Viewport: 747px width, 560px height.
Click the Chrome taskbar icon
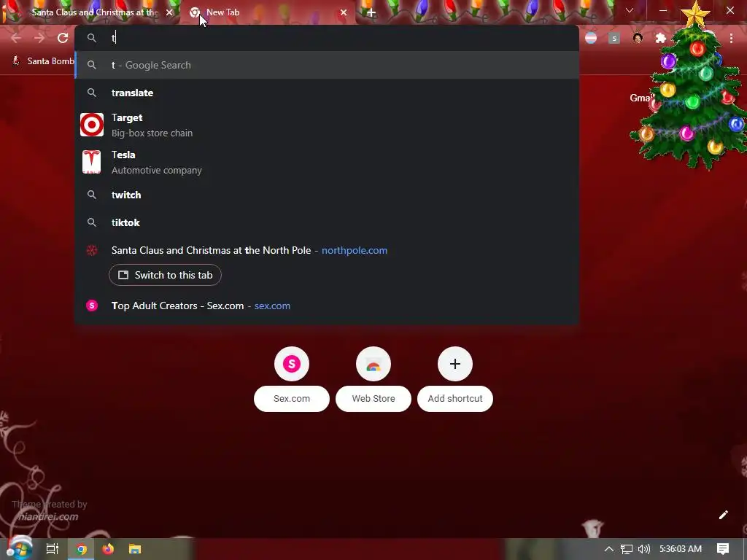click(82, 549)
